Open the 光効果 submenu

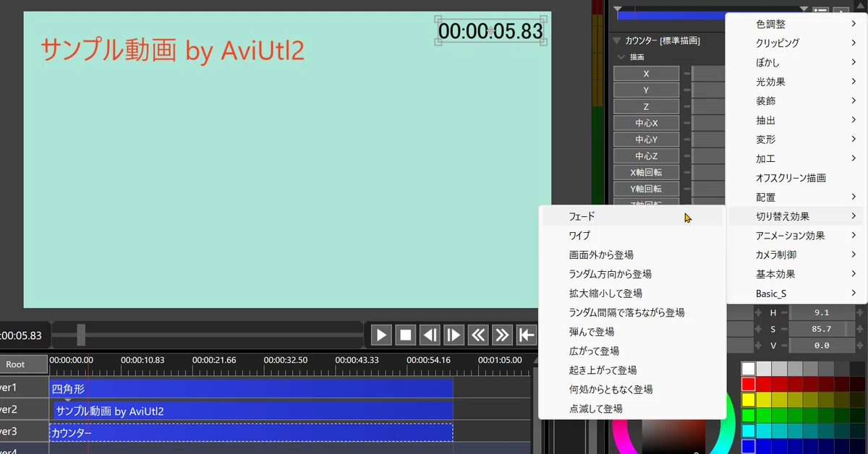[x=798, y=82]
